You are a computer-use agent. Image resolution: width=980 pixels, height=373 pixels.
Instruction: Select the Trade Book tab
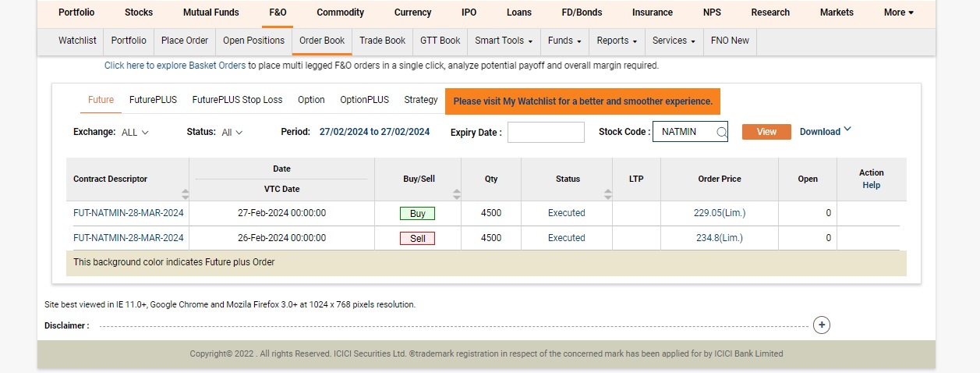(382, 41)
